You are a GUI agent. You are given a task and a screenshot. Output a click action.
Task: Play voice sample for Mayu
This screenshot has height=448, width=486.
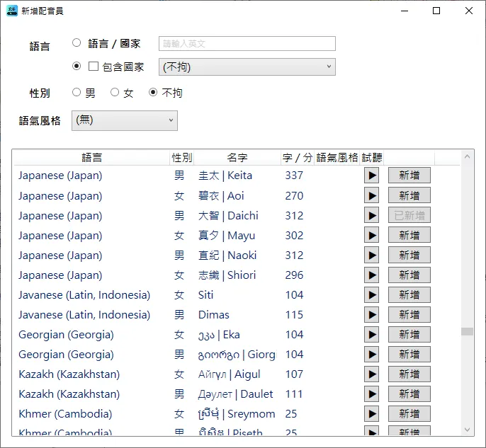point(371,235)
